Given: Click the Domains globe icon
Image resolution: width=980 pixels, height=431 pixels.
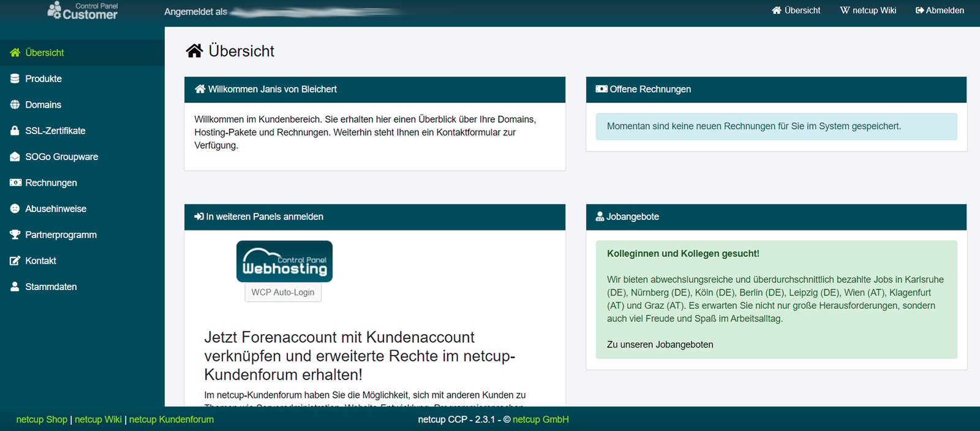Looking at the screenshot, I should (15, 105).
